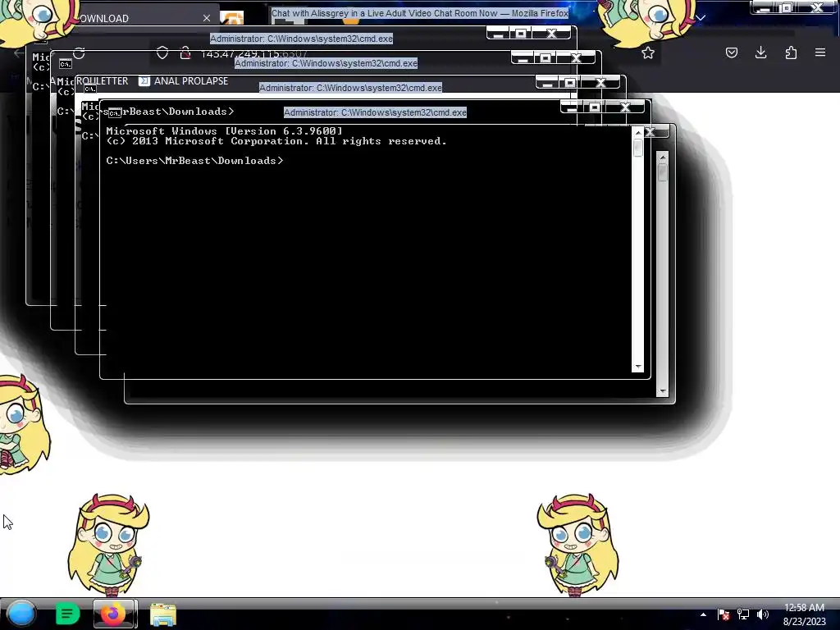Maximize the frontmost titled cmd window
The width and height of the screenshot is (840, 630).
click(x=594, y=107)
